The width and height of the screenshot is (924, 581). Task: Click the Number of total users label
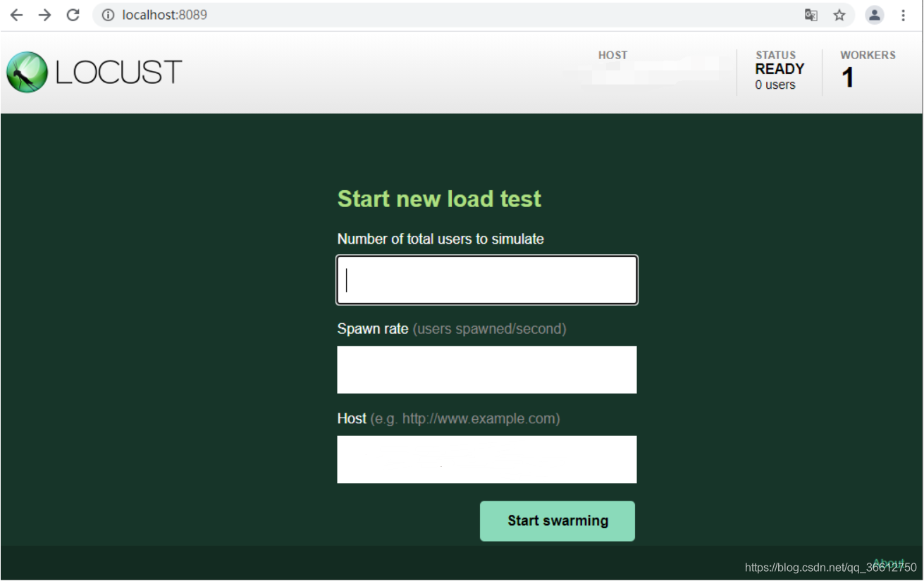point(441,239)
